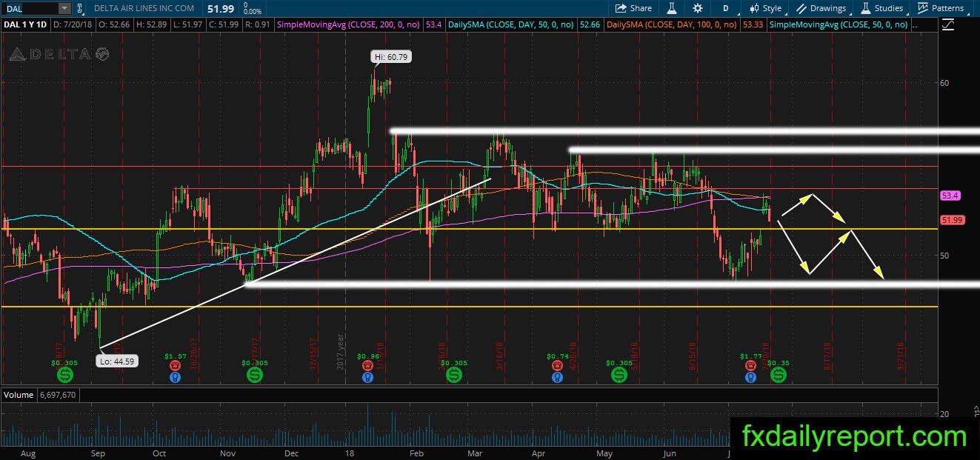This screenshot has height=460, width=980.
Task: Click the 20 volume axis label
Action: (944, 414)
